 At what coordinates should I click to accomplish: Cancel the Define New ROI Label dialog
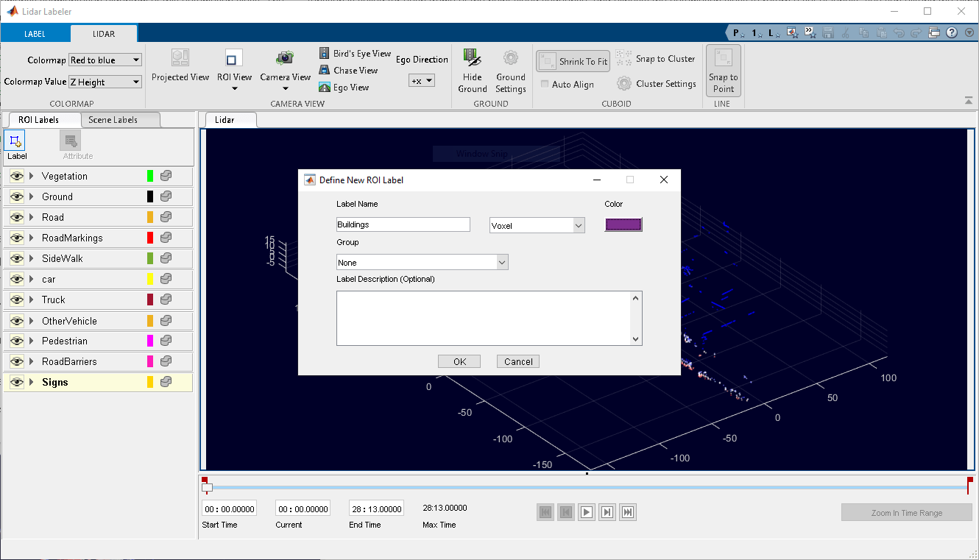click(518, 361)
